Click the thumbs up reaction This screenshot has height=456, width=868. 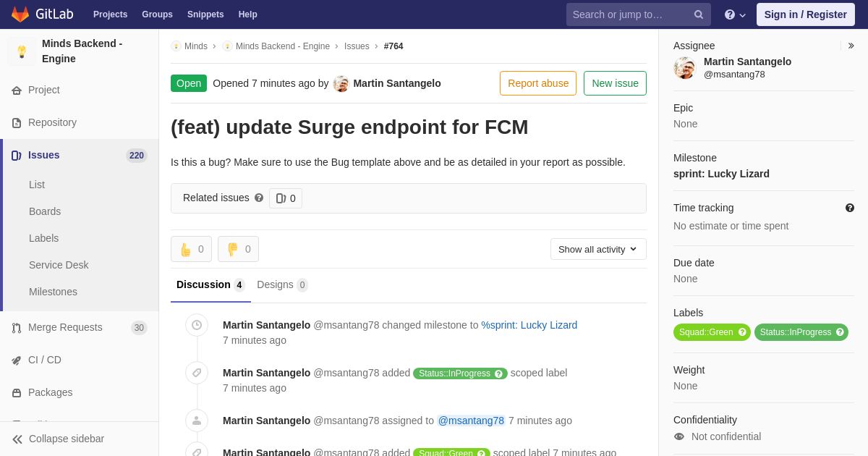pyautogui.click(x=191, y=249)
